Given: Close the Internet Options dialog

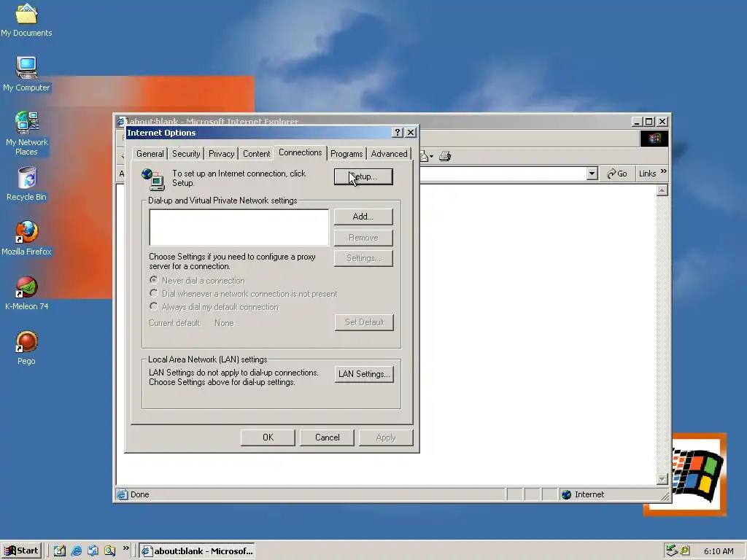Looking at the screenshot, I should (411, 133).
